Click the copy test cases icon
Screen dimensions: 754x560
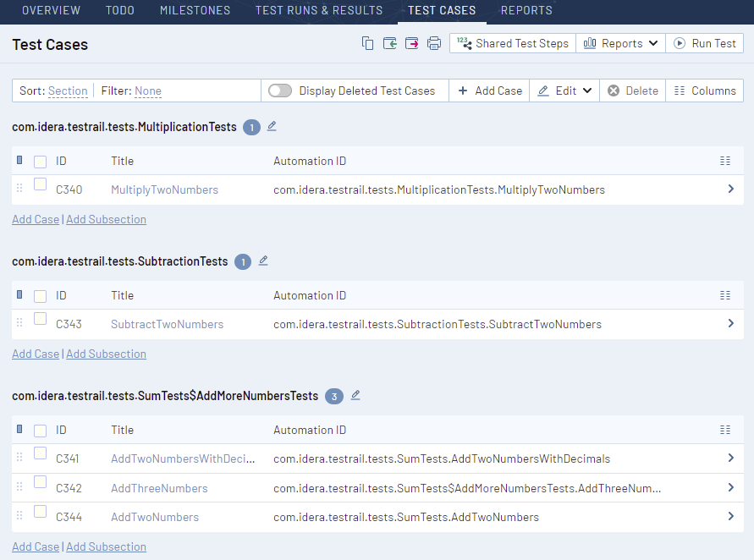(x=367, y=43)
